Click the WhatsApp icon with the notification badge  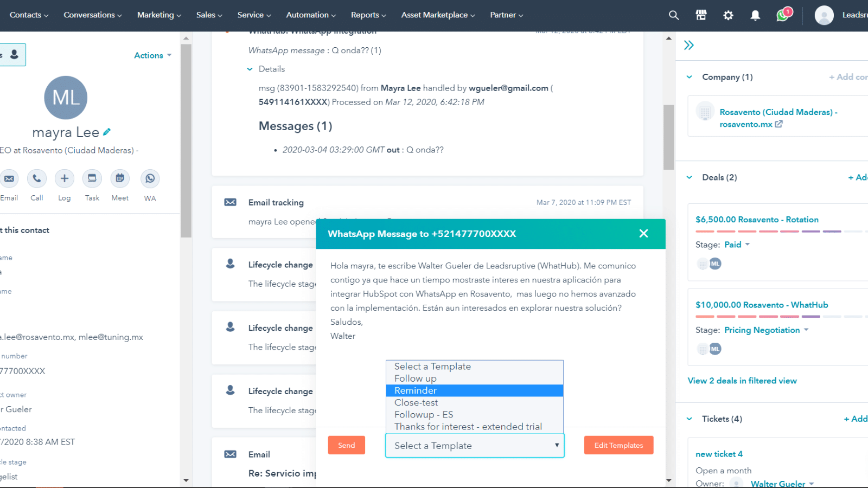[x=782, y=15]
